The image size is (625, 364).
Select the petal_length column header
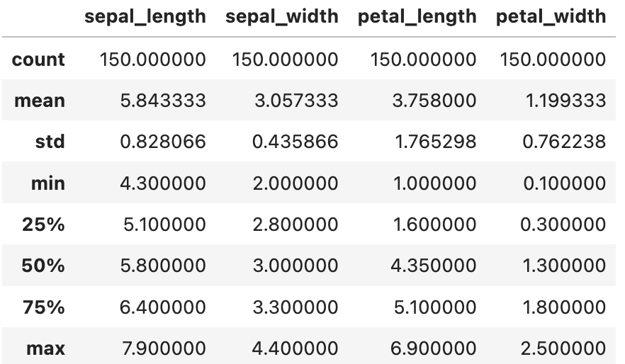(417, 17)
